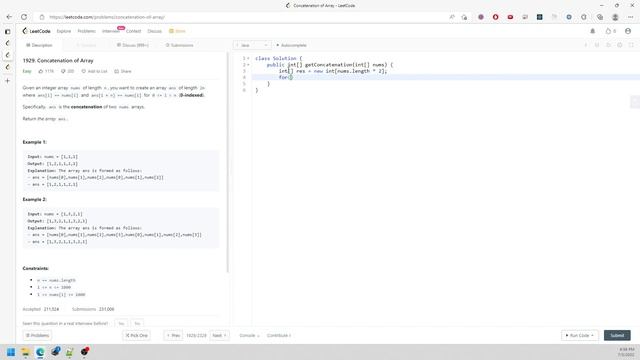Open the notifications bell icon
This screenshot has width=640, height=360.
(593, 31)
